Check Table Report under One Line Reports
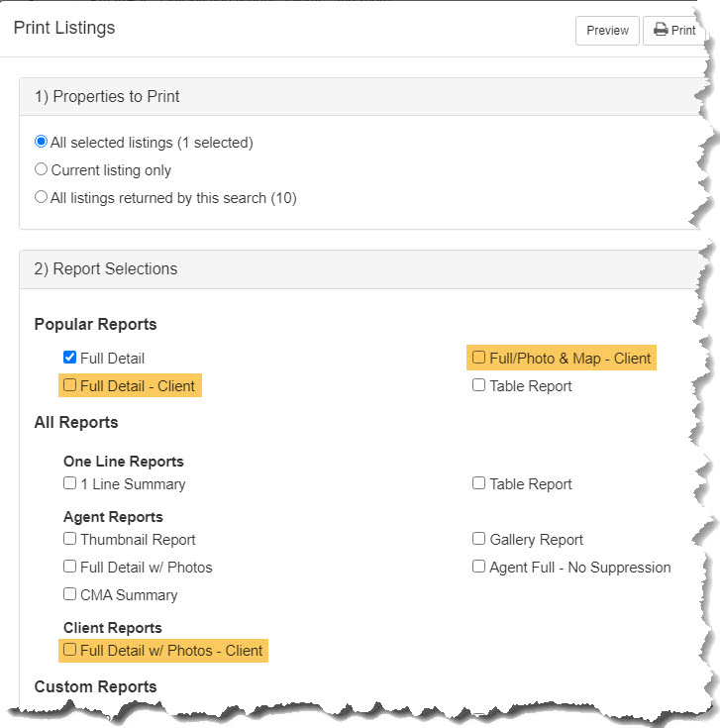 pos(478,483)
